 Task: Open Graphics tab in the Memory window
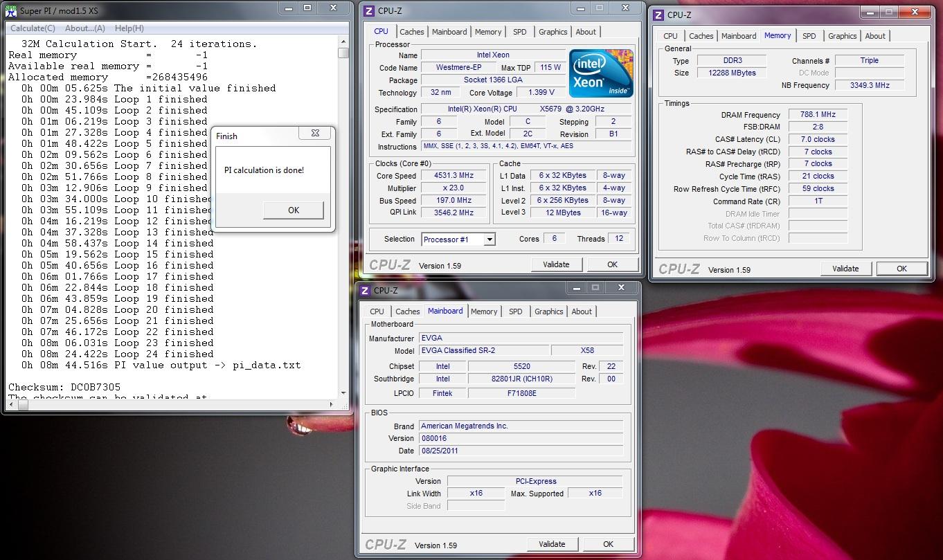point(843,36)
